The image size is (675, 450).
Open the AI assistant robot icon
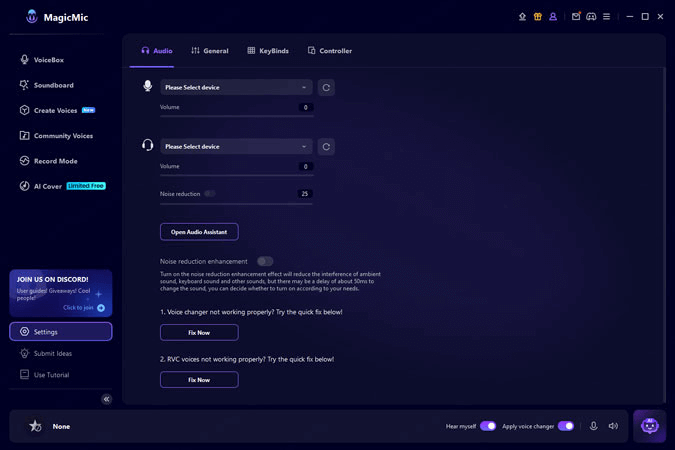(650, 426)
